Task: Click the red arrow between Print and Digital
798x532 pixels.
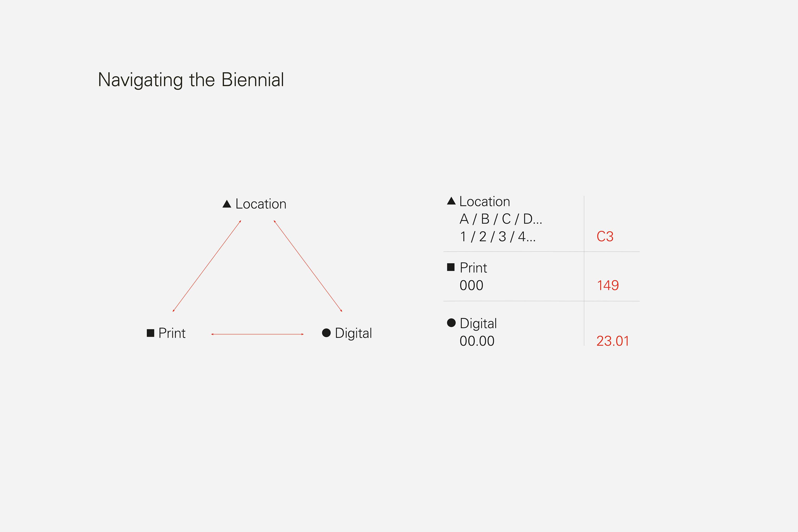Action: [257, 334]
